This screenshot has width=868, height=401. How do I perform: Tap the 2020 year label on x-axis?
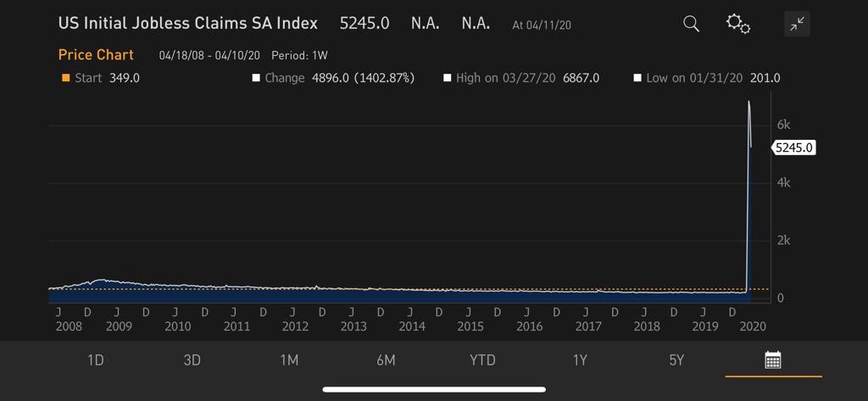(x=752, y=326)
